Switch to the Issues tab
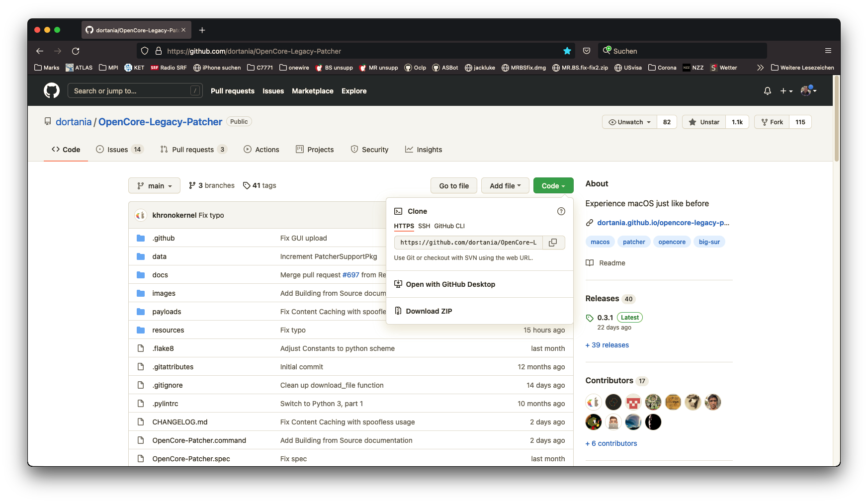The image size is (868, 503). click(x=120, y=150)
